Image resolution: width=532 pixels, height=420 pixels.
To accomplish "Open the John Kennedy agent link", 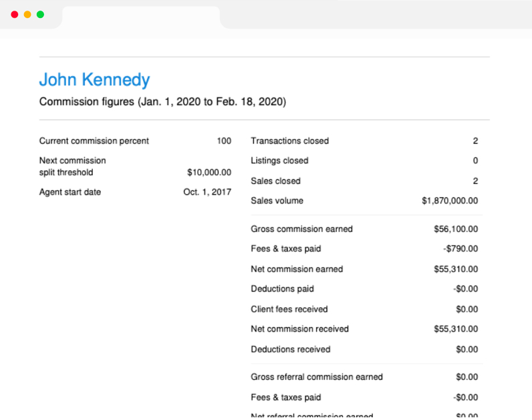I will (95, 80).
